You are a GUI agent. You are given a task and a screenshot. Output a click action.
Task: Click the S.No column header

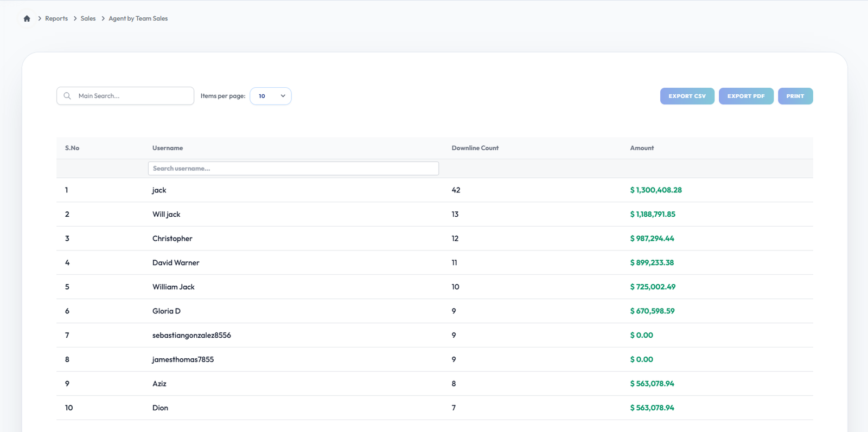click(72, 148)
